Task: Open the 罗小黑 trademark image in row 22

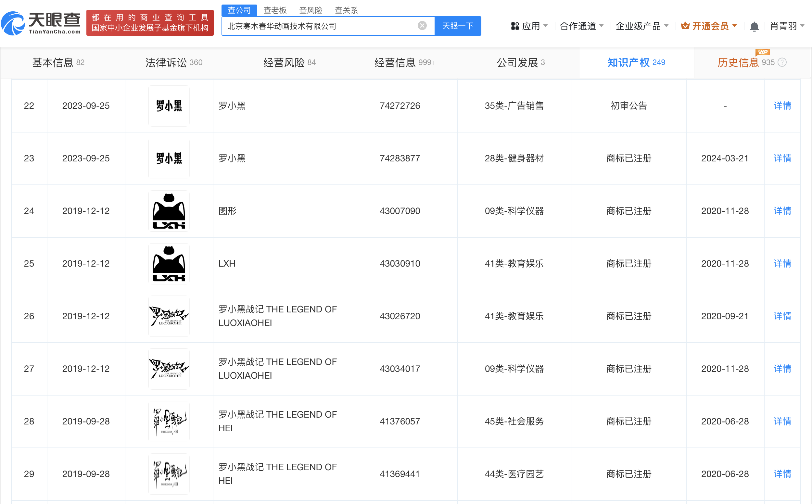Action: pyautogui.click(x=169, y=106)
